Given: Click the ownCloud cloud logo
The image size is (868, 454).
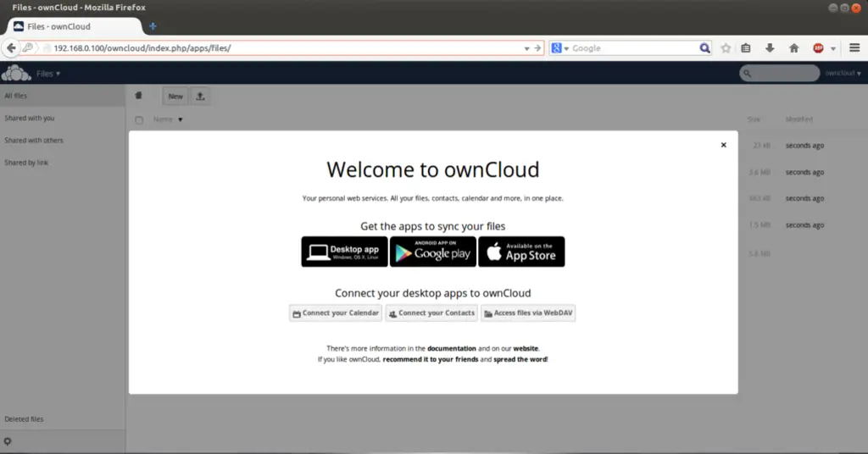Looking at the screenshot, I should click(16, 73).
